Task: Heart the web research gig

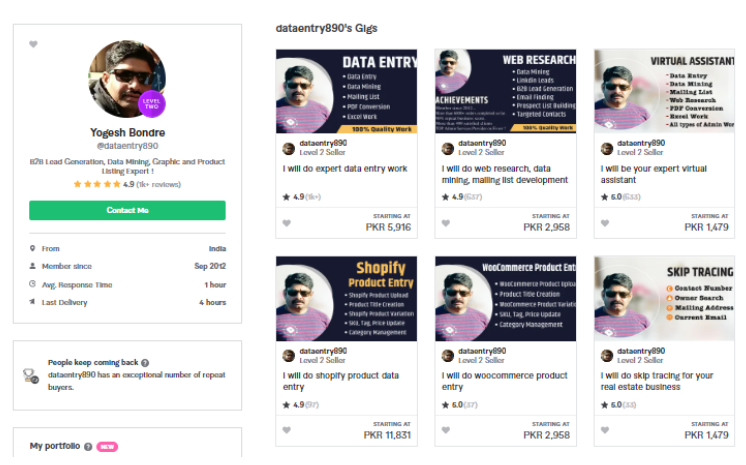Action: tap(445, 223)
